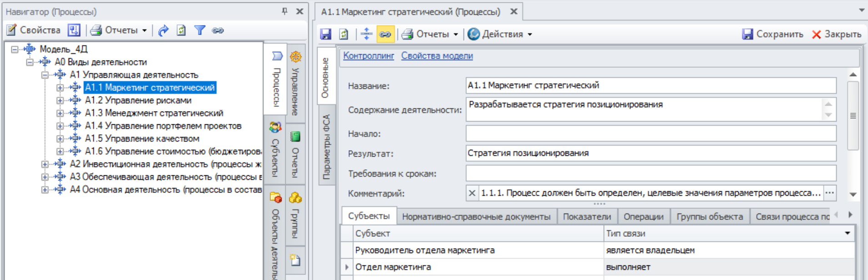Clear the Комментарий field with X button
This screenshot has height=280, width=868.
click(472, 193)
